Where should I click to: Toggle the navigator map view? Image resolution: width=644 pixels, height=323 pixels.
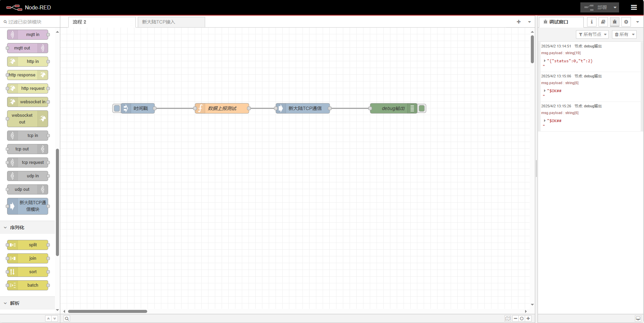click(x=508, y=319)
